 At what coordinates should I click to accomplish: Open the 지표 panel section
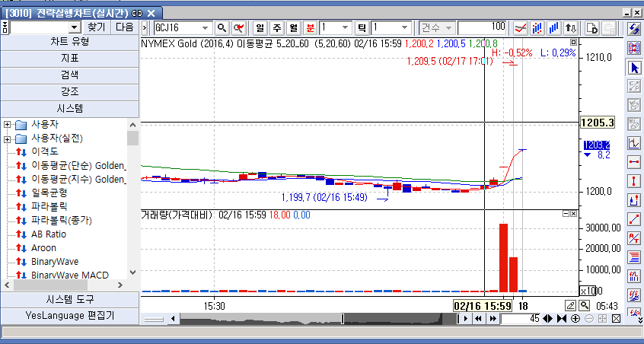[x=69, y=59]
